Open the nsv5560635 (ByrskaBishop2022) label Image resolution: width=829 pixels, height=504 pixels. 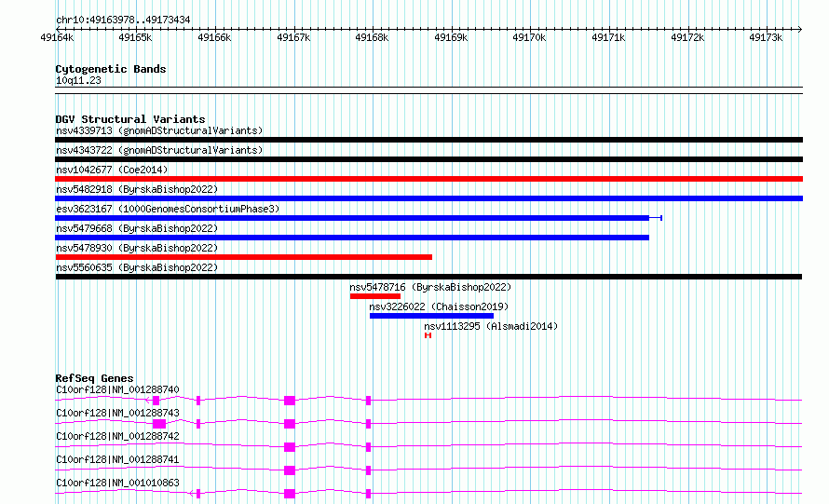pyautogui.click(x=137, y=267)
